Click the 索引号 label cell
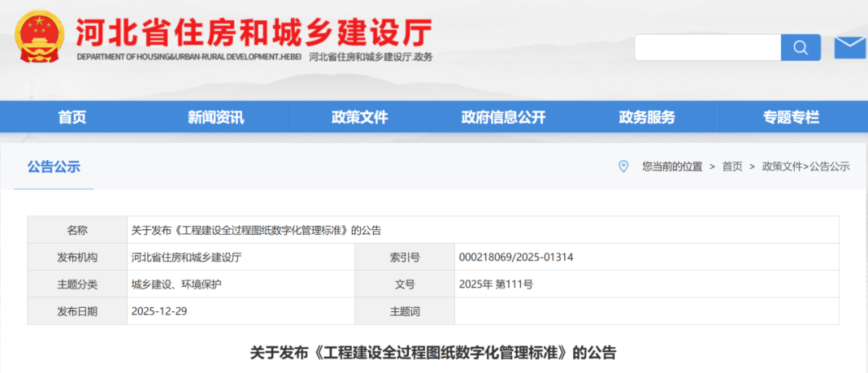Screen dimensions: 868x373 (404, 257)
